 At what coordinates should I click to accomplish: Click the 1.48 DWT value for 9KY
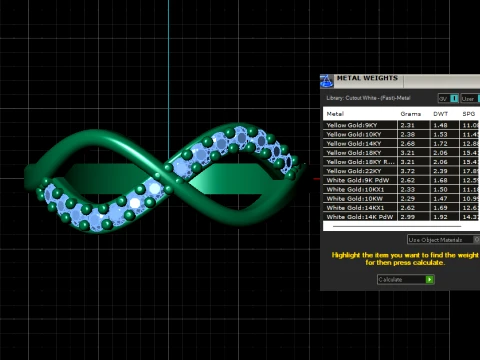(x=440, y=125)
